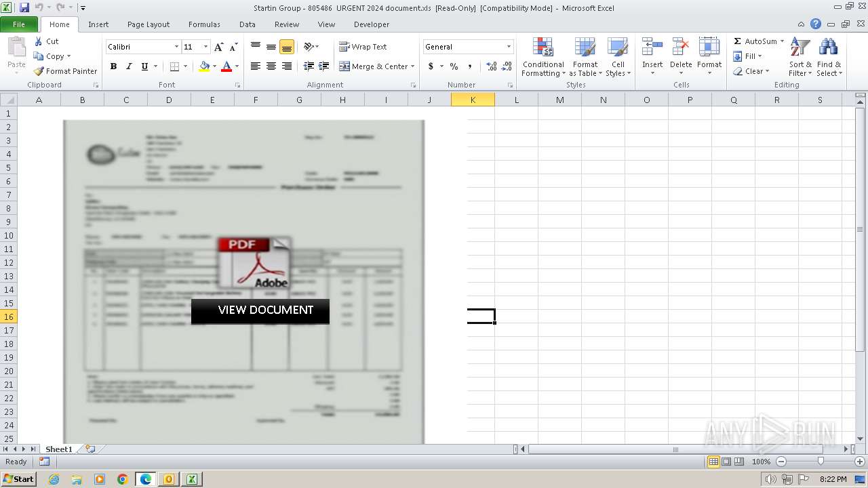
Task: Click the Orientation icon
Action: (309, 47)
